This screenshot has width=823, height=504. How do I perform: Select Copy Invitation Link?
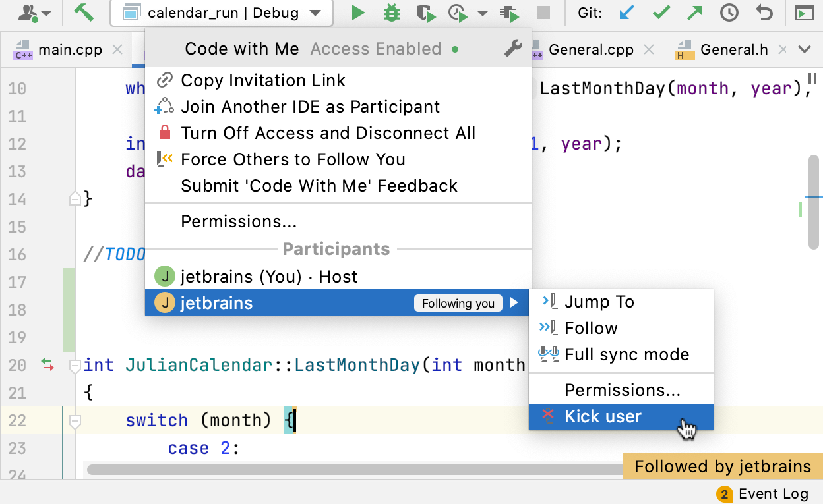263,80
